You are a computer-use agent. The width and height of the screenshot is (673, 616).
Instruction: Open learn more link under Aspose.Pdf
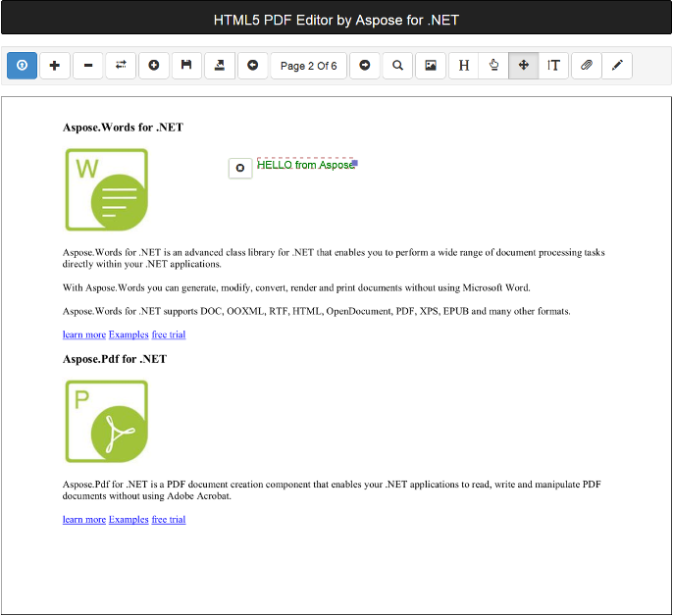(x=84, y=520)
